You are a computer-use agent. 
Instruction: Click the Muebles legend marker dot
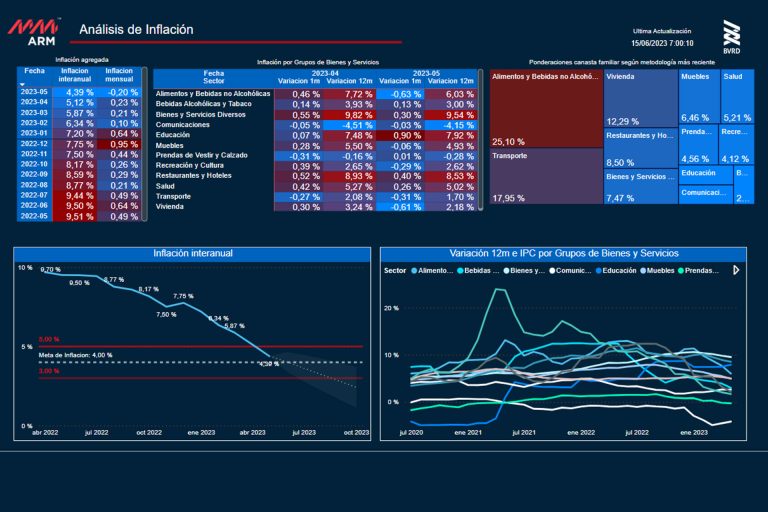click(642, 270)
